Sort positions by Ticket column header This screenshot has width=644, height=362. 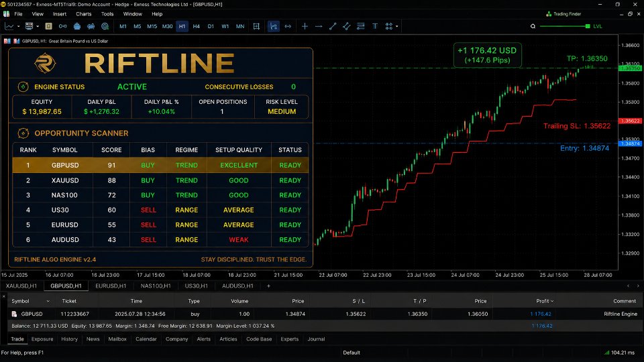[x=69, y=301]
